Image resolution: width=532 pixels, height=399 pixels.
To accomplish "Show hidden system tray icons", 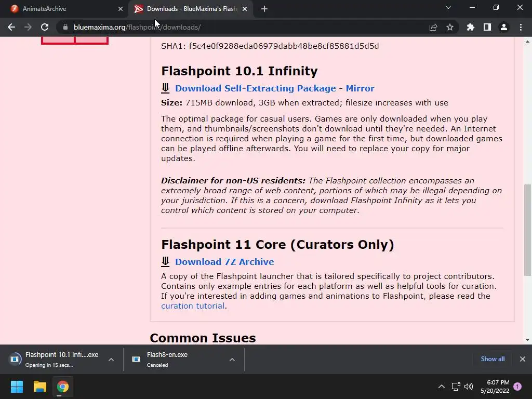I will click(x=441, y=387).
